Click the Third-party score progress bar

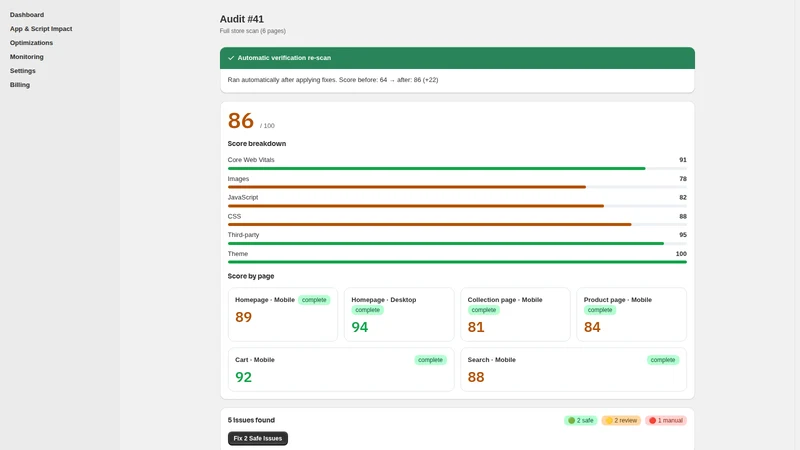pos(457,243)
